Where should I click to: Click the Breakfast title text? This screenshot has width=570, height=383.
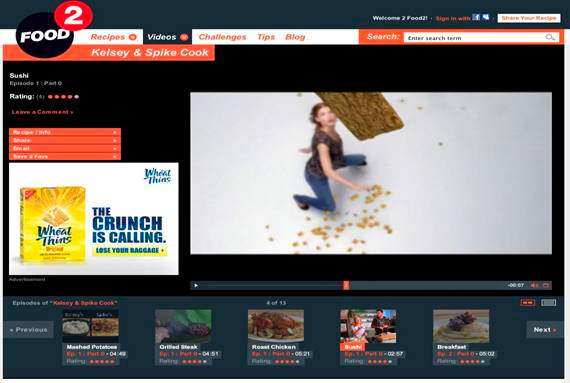point(451,347)
